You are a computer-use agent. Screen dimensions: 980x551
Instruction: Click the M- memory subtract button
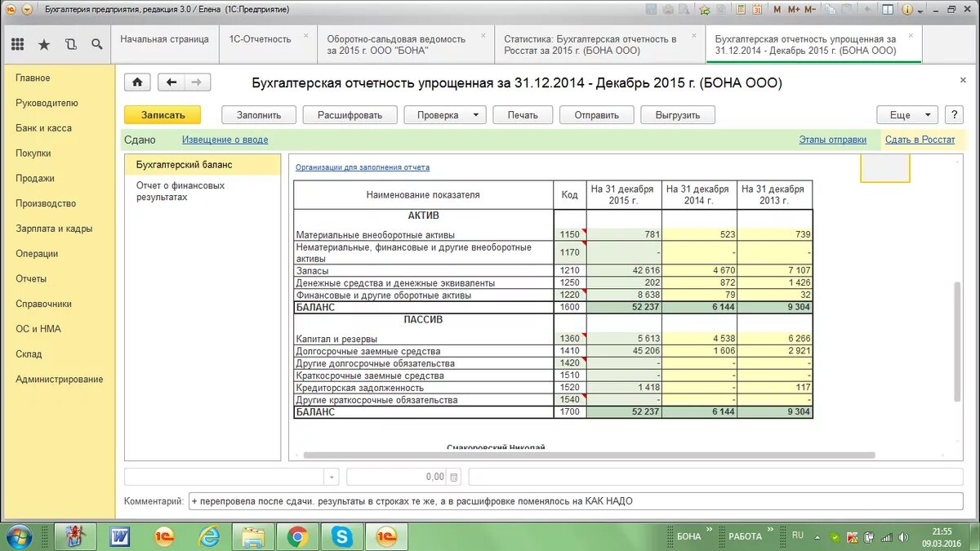[810, 9]
